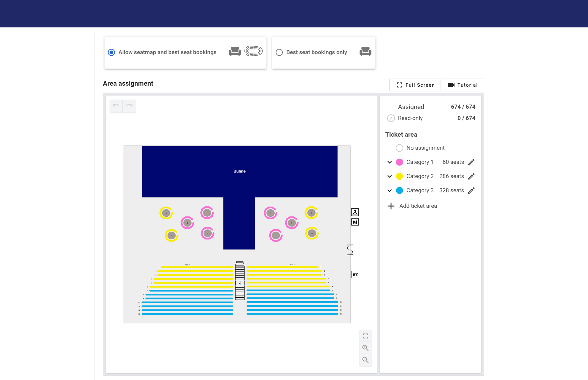Screen dimensions: 588x380
Task: Edit Category 1 with pencil icon
Action: coord(471,162)
